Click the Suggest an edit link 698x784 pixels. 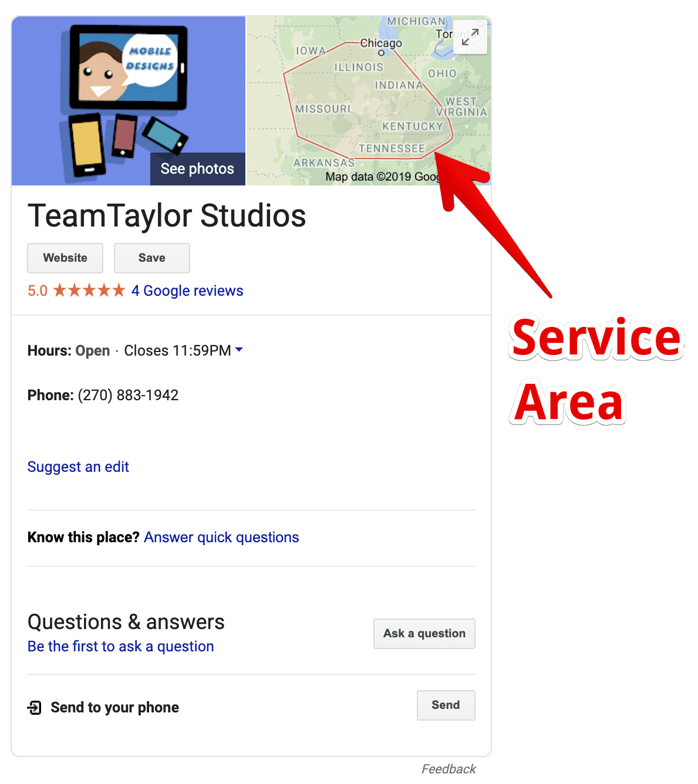[78, 467]
